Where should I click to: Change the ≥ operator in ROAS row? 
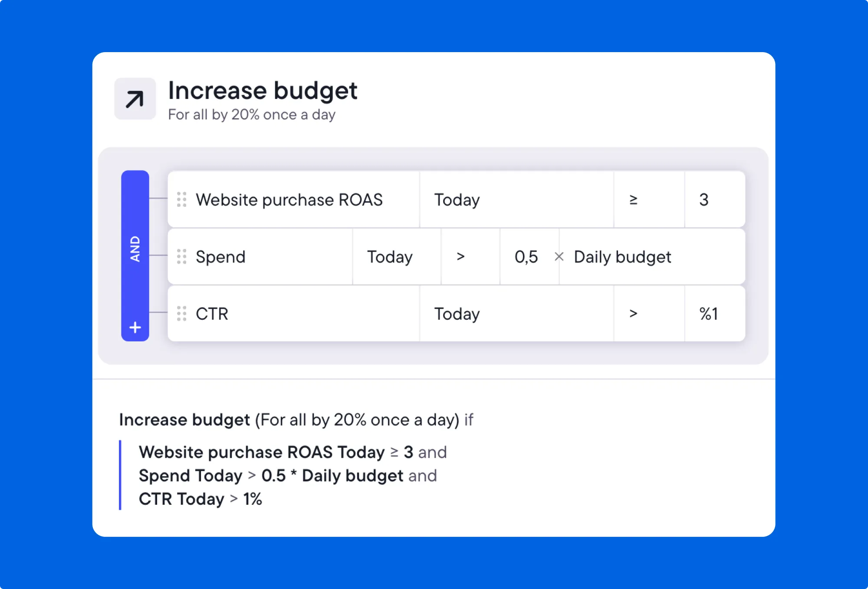[633, 199]
